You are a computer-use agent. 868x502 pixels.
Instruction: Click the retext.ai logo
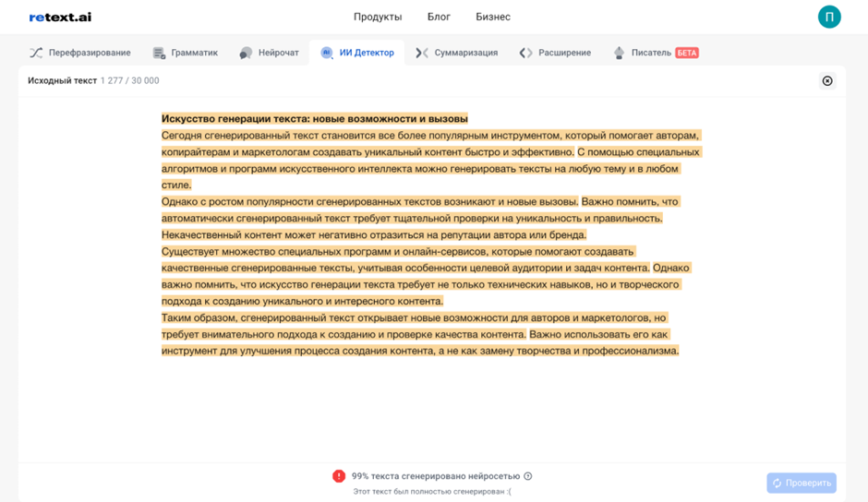pos(60,18)
